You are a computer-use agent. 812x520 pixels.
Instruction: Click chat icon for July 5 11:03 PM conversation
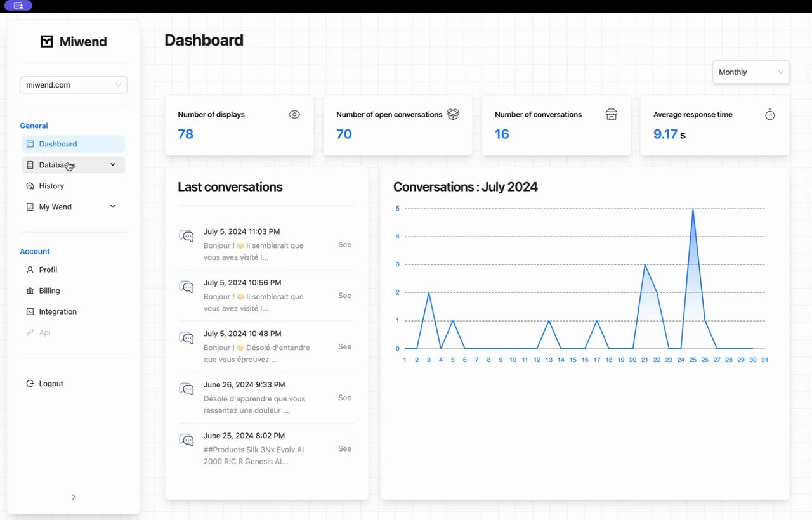[187, 236]
